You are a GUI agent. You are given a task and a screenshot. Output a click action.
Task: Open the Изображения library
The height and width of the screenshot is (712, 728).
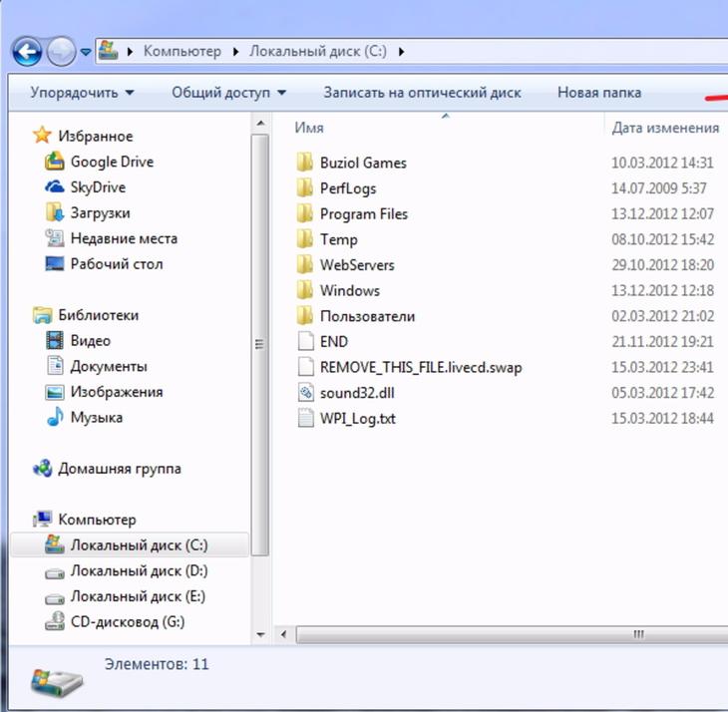pyautogui.click(x=104, y=392)
